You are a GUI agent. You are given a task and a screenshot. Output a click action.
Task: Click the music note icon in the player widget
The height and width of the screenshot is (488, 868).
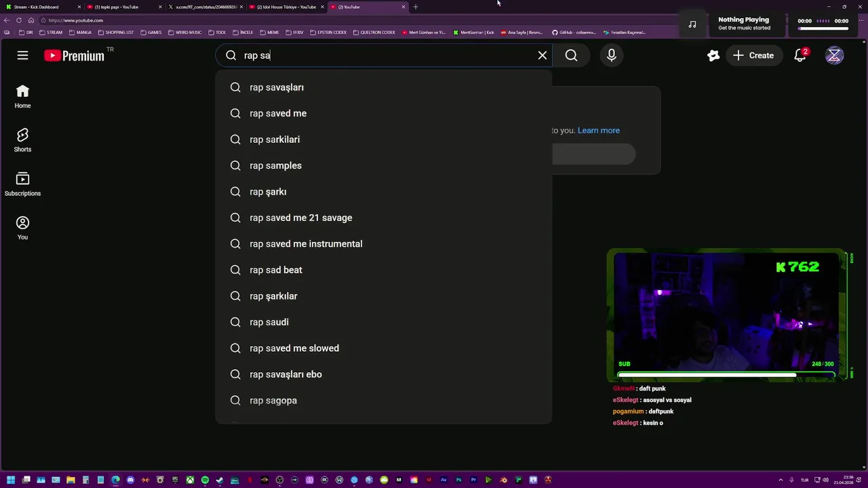pos(692,24)
